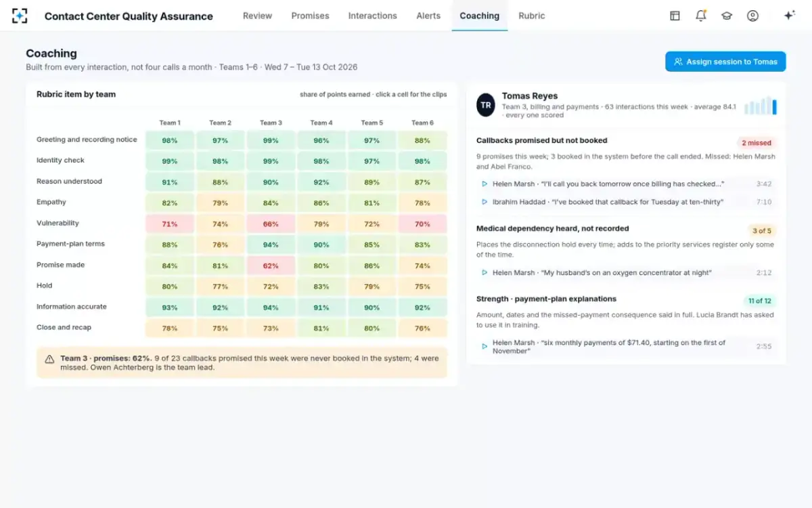Click the Team 3 column header

[x=271, y=123]
